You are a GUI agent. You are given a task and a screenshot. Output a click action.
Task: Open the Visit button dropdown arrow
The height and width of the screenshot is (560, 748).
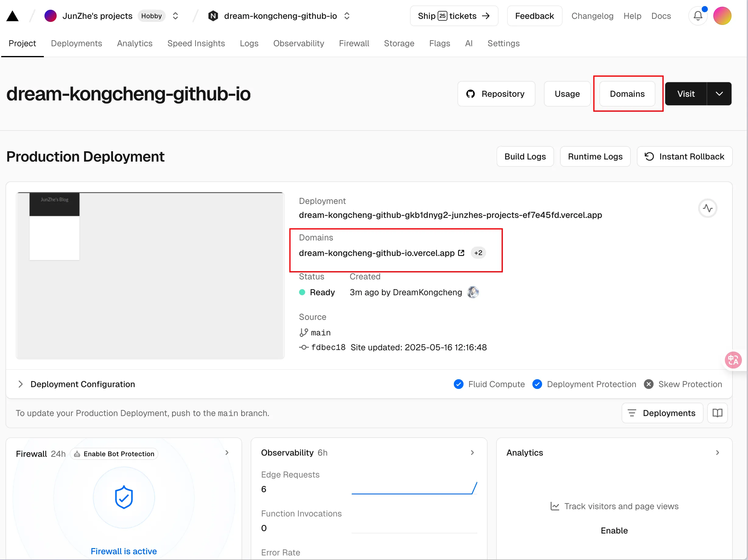719,94
